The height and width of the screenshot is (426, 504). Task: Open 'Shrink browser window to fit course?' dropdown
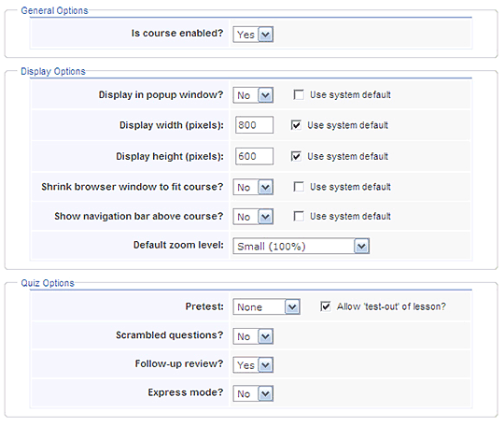click(253, 187)
